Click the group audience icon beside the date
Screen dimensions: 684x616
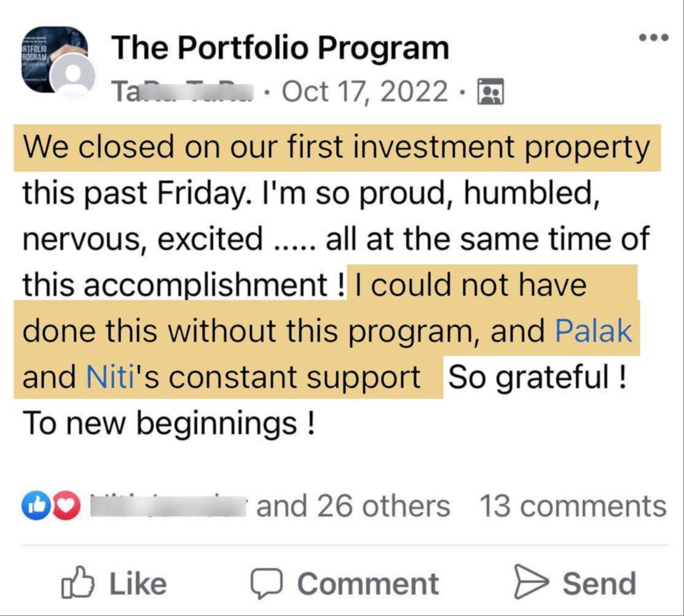[490, 92]
